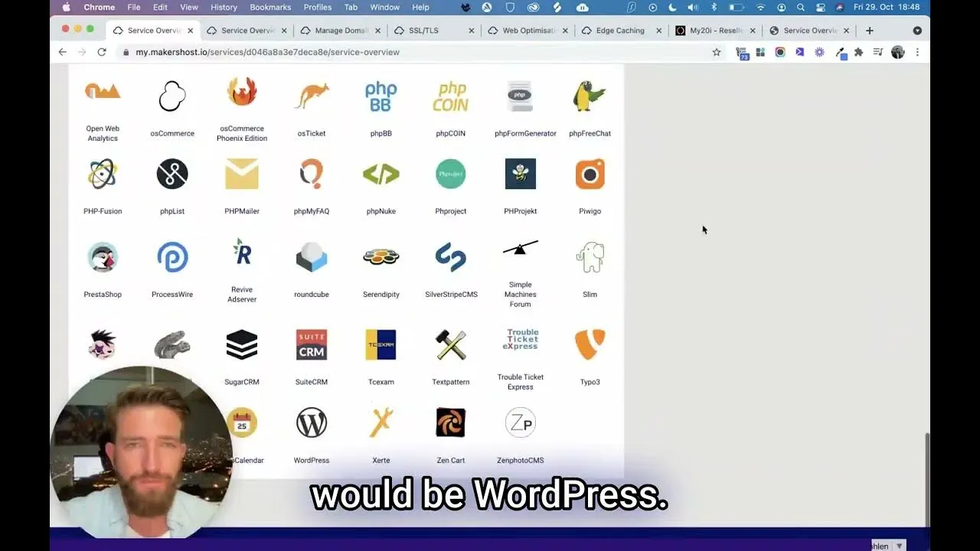Click the phpMyFAQ label link
The width and height of the screenshot is (980, 551).
[x=312, y=211]
